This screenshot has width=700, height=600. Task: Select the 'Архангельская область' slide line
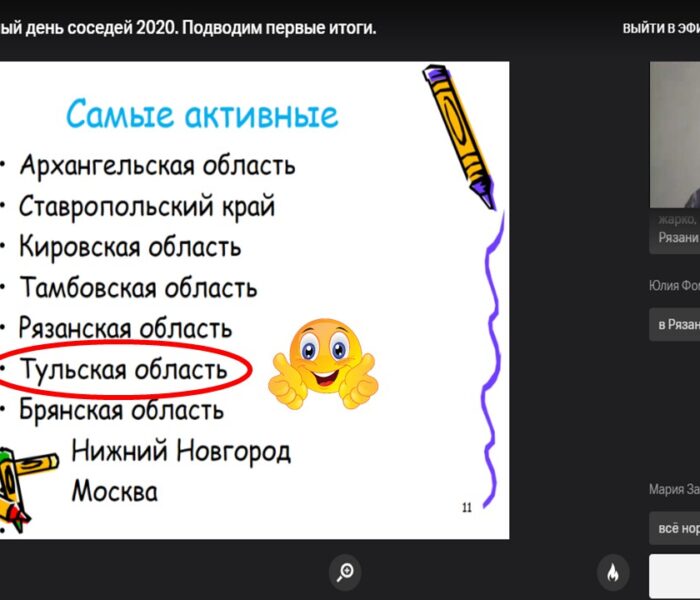tap(157, 166)
